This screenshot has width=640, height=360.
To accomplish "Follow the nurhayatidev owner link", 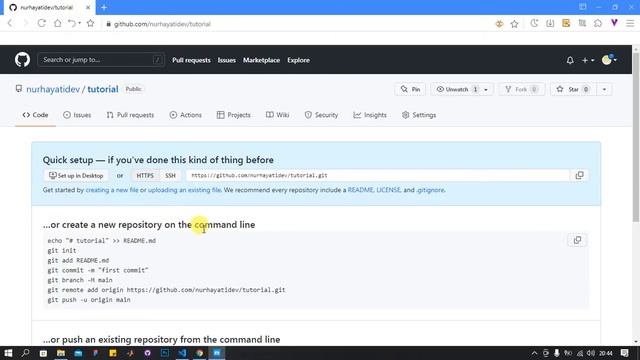I will tap(53, 89).
